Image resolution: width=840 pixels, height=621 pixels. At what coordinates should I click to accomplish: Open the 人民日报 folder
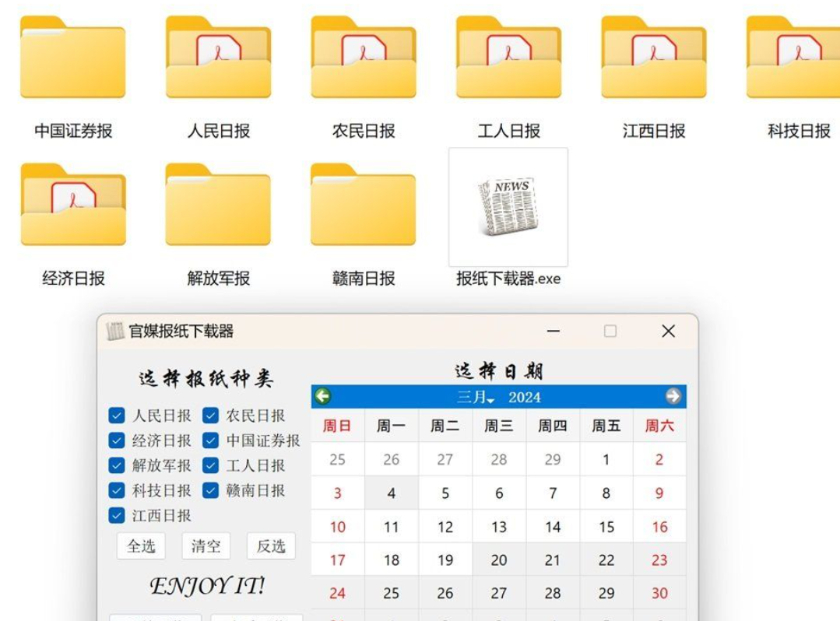click(218, 58)
